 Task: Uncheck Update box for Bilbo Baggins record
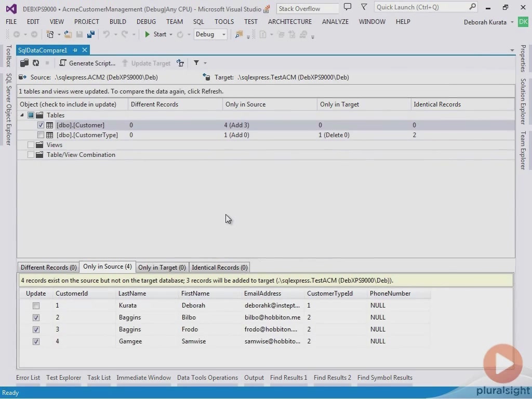coord(36,317)
